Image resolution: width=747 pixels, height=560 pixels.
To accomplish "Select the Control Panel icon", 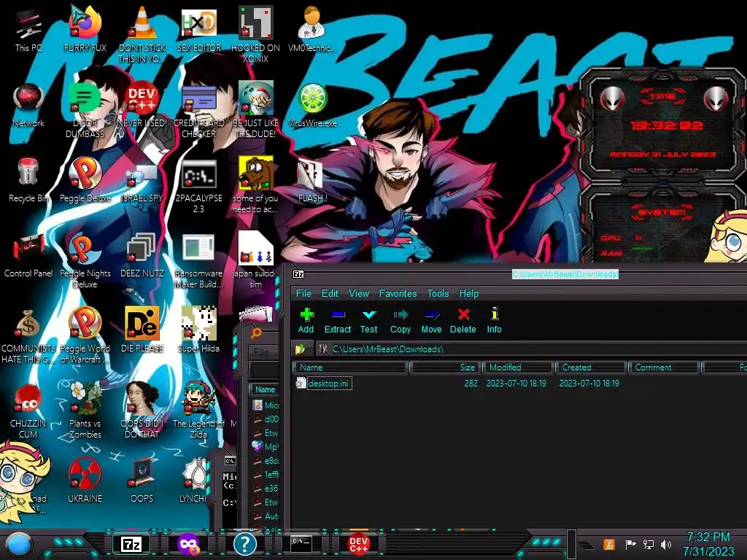I will tap(28, 255).
